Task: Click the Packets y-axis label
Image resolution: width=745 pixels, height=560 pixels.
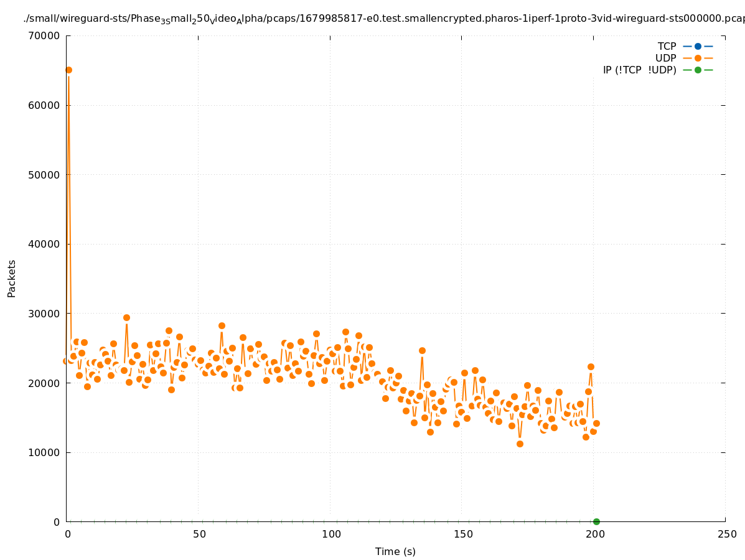Action: [12, 278]
